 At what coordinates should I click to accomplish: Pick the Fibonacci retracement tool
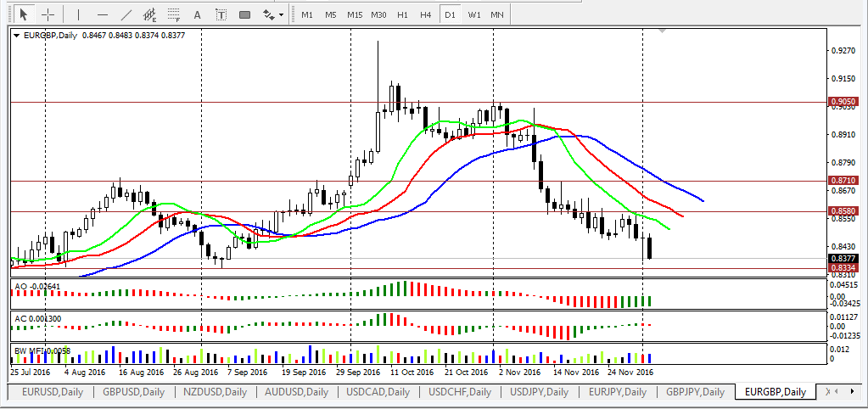tap(175, 15)
